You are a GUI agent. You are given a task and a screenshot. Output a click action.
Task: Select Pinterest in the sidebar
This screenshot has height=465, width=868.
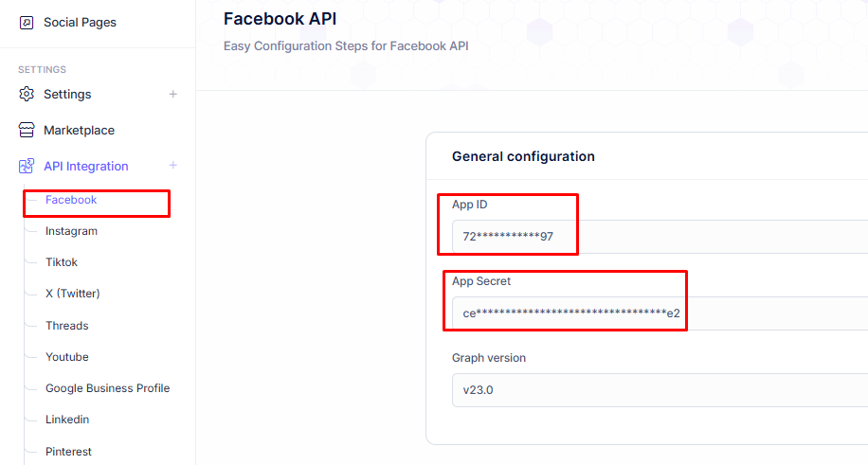click(x=68, y=452)
